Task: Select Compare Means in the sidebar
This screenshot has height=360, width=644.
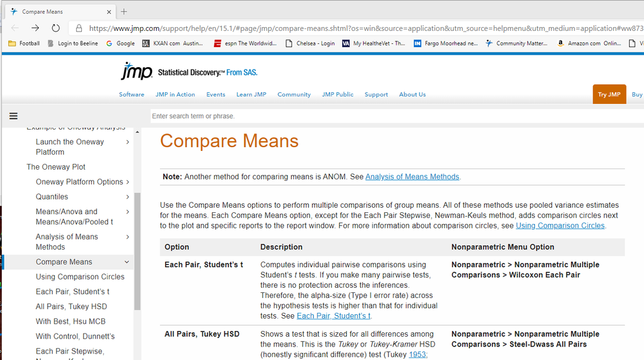Action: click(x=64, y=262)
